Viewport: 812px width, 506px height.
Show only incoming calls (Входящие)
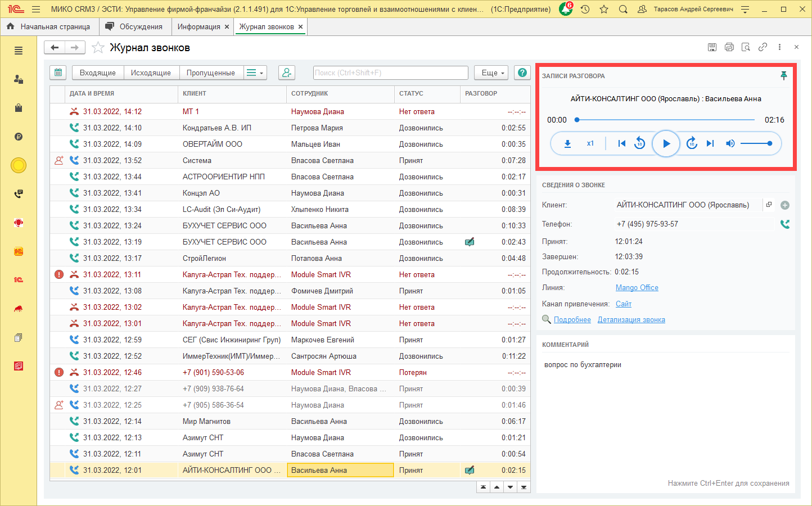click(97, 73)
